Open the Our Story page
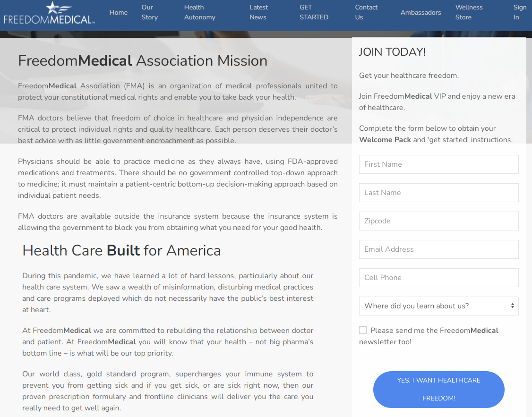 pyautogui.click(x=150, y=12)
